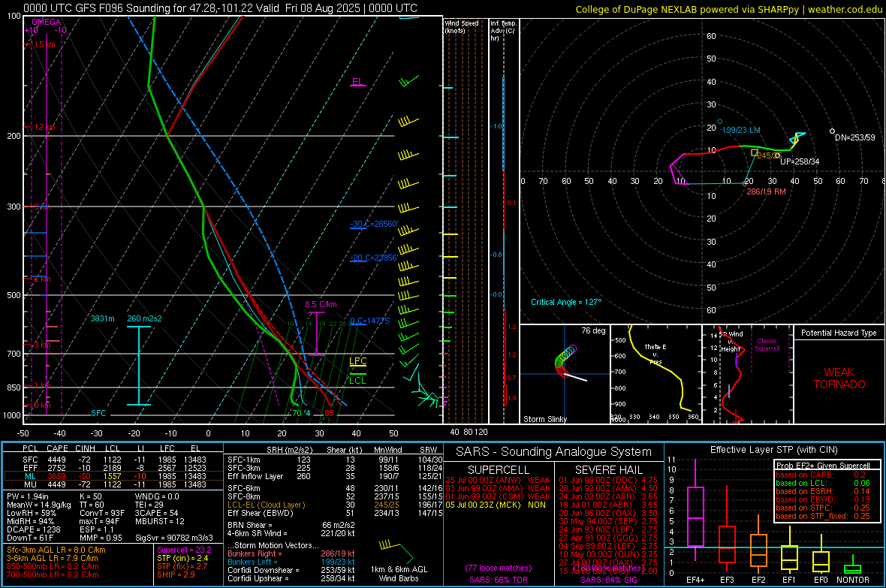Click the 3831m effective inflow height
This screenshot has height=588, width=886.
point(102,319)
